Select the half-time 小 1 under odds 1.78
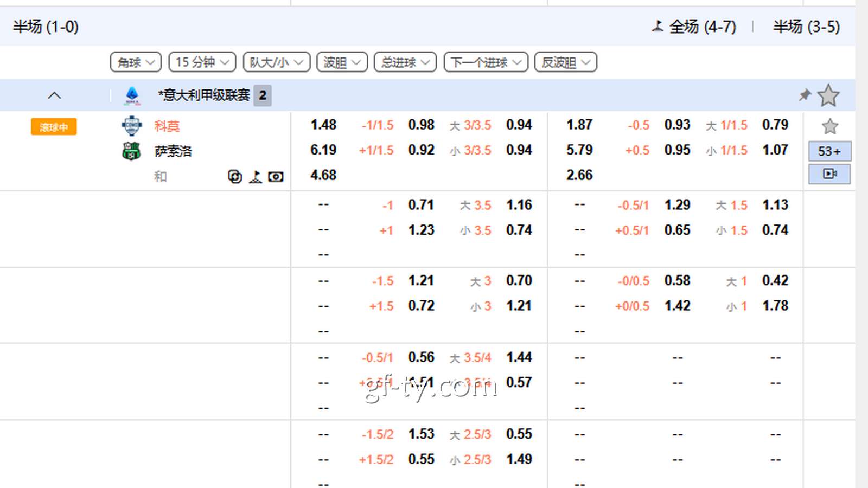Viewport: 868px width, 488px height. coord(775,306)
